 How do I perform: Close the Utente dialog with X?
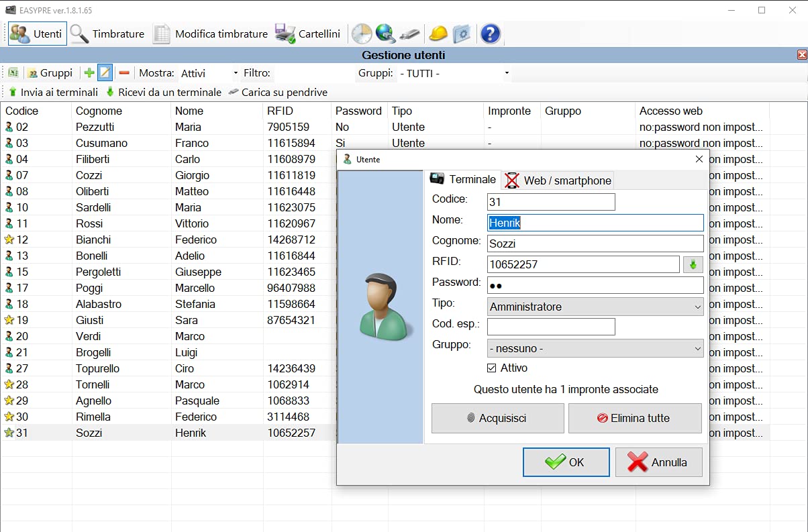[699, 159]
